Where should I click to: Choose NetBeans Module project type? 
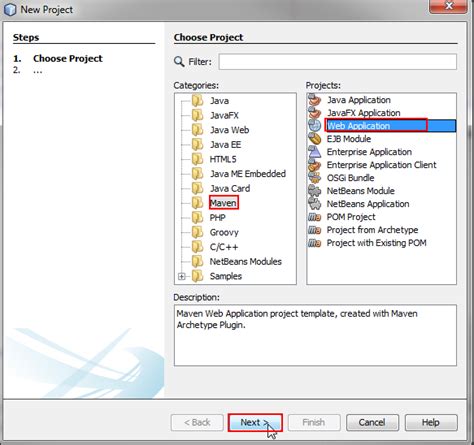(361, 191)
